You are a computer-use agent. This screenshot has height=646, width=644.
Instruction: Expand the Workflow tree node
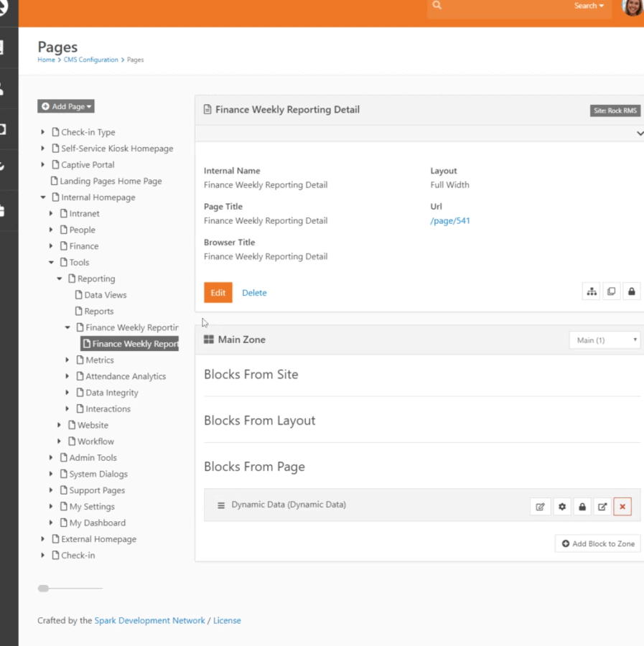coord(60,441)
